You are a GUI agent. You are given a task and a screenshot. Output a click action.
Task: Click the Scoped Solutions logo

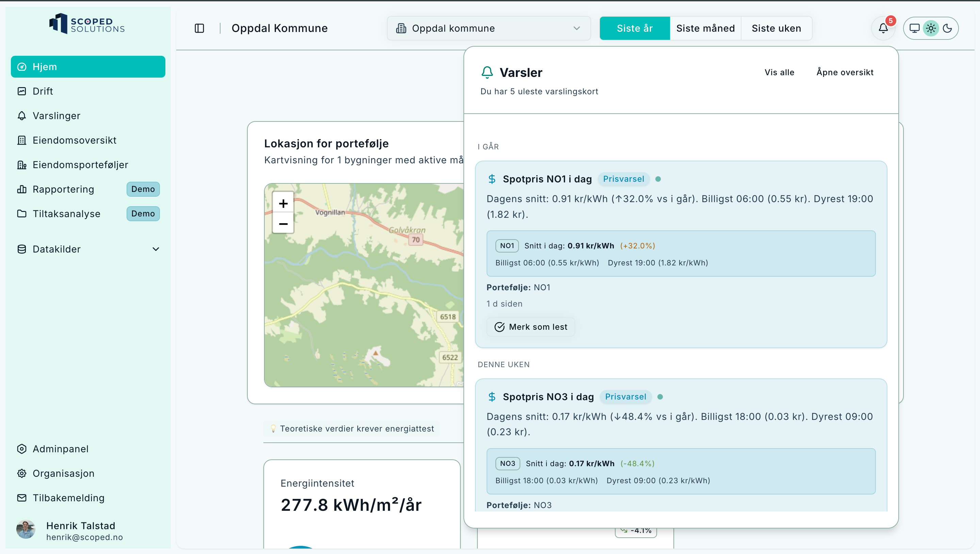(x=87, y=24)
